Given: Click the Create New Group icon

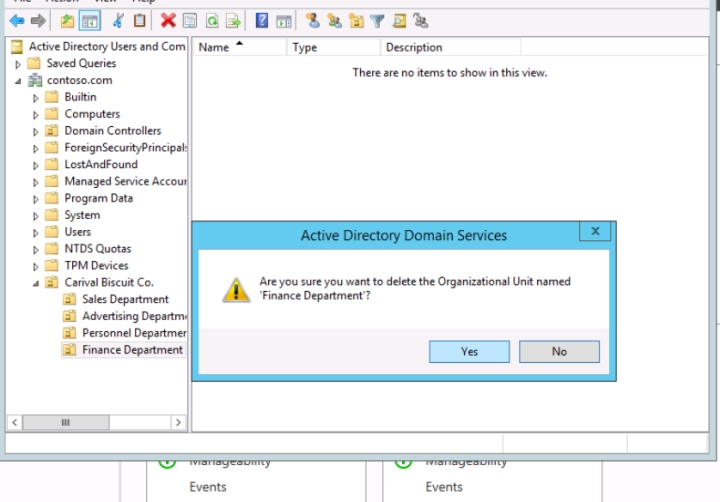Looking at the screenshot, I should coord(334,21).
